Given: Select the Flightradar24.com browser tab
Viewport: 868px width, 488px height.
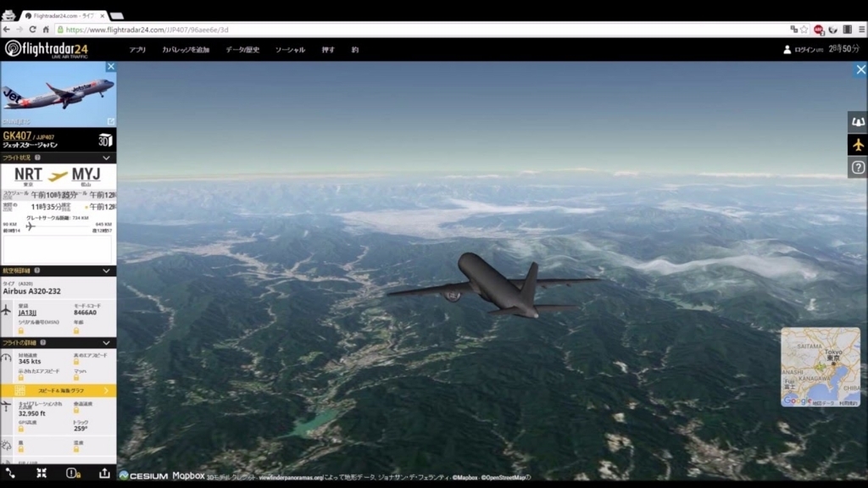Looking at the screenshot, I should coord(64,15).
